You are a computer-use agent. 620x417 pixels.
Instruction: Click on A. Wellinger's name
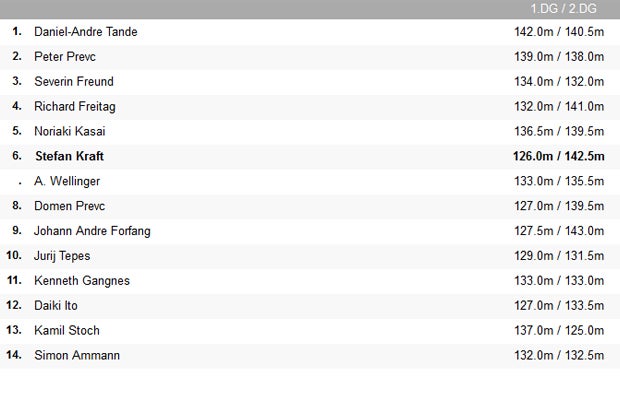point(67,181)
